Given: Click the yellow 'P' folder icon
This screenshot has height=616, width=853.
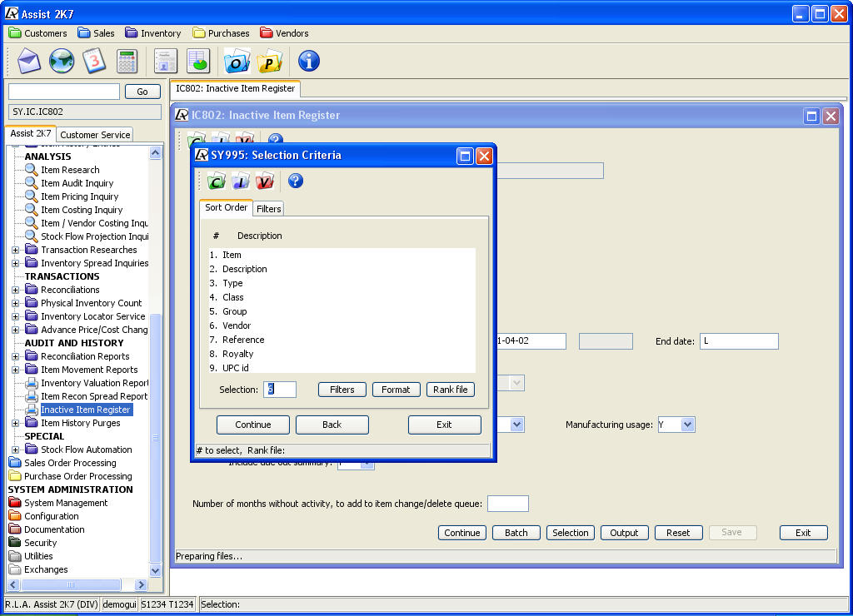Looking at the screenshot, I should [x=270, y=62].
